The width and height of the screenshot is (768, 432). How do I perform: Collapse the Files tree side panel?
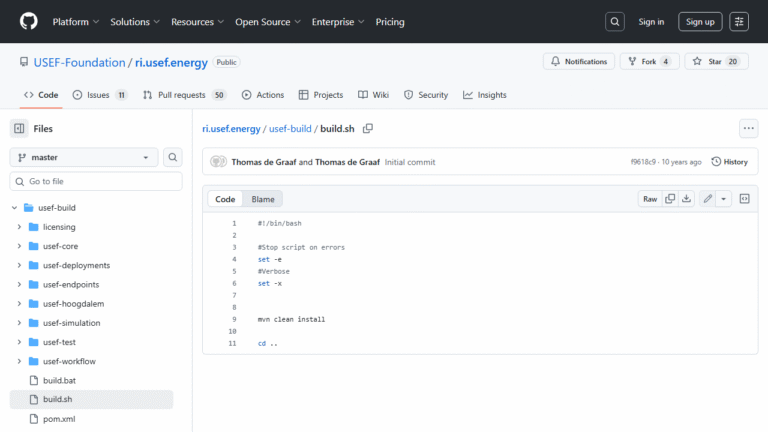click(19, 128)
